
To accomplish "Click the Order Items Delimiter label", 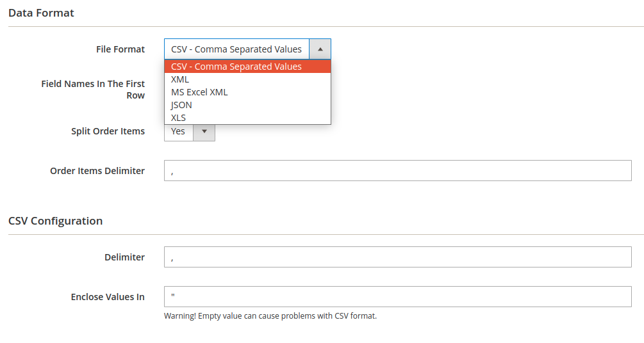I will (x=97, y=171).
